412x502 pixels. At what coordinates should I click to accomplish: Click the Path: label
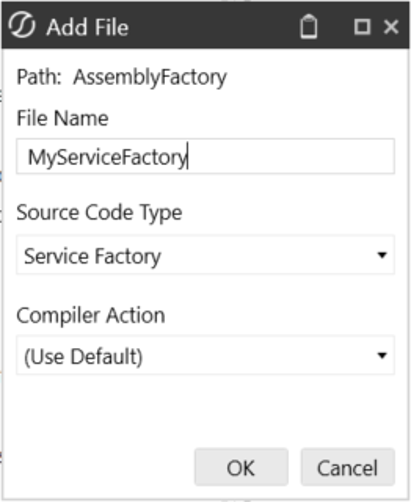[39, 77]
